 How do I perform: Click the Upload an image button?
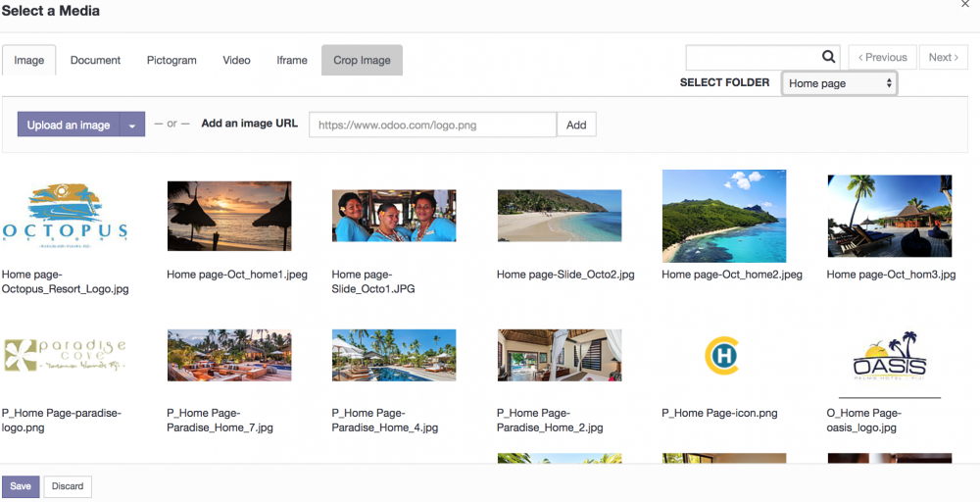click(x=69, y=125)
